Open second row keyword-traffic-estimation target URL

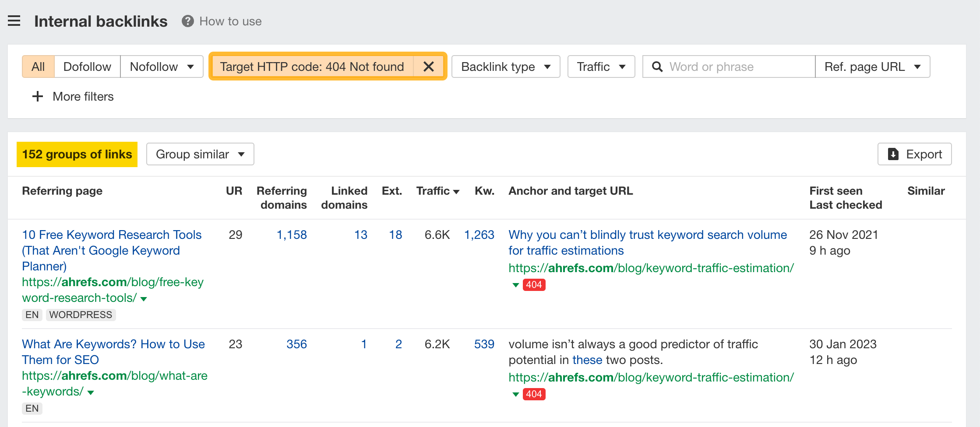(651, 377)
